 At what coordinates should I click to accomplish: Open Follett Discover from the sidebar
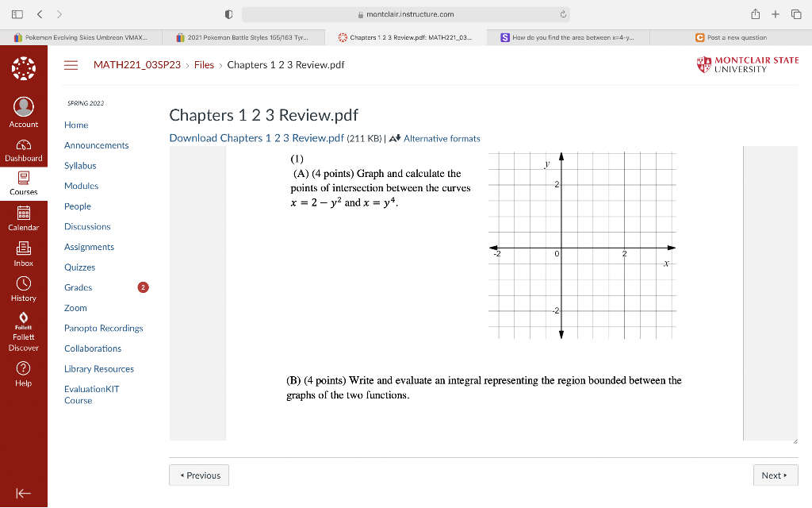24,321
